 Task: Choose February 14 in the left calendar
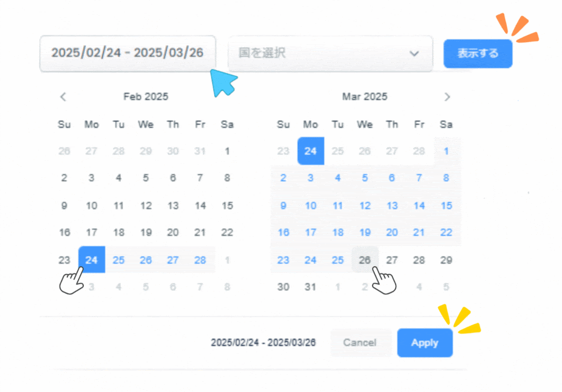click(x=200, y=206)
